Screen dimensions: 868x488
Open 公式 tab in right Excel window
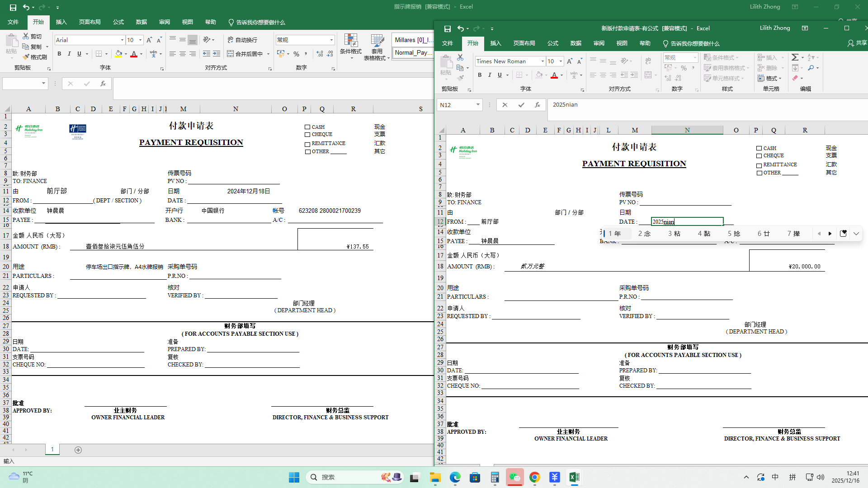click(x=552, y=43)
